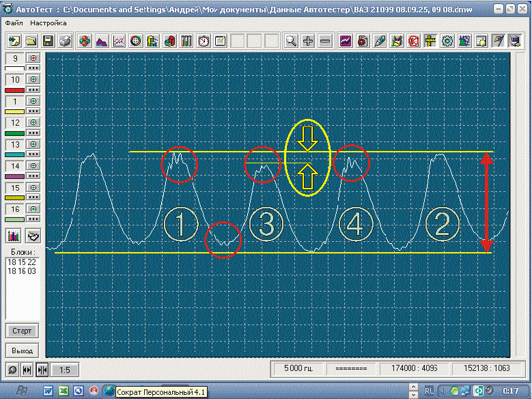
Task: Open the Файл menu
Action: click(14, 23)
